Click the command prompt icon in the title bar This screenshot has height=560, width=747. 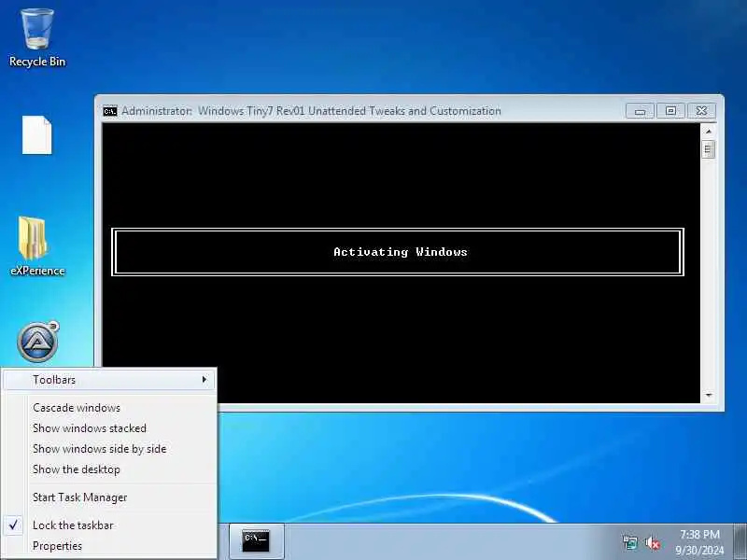pos(109,111)
